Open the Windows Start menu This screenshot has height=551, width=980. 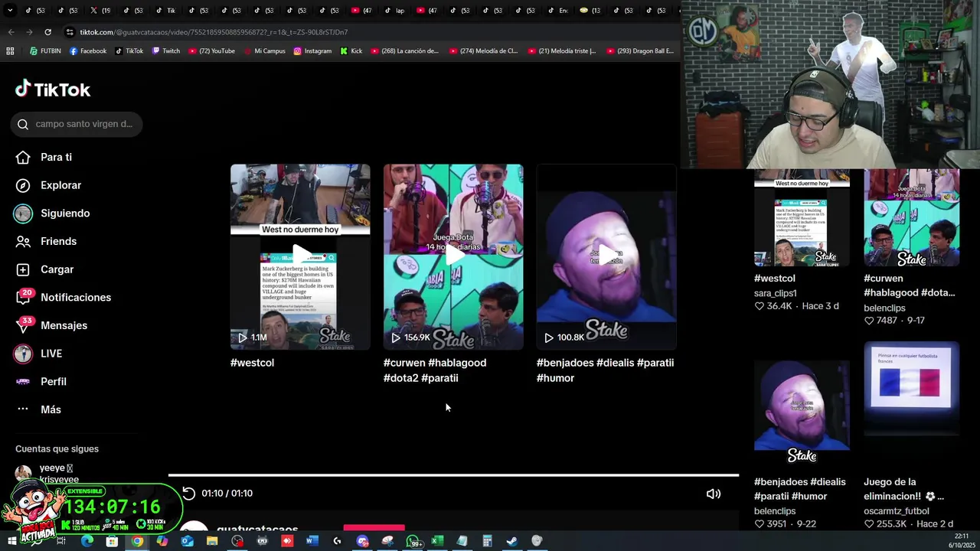click(11, 541)
